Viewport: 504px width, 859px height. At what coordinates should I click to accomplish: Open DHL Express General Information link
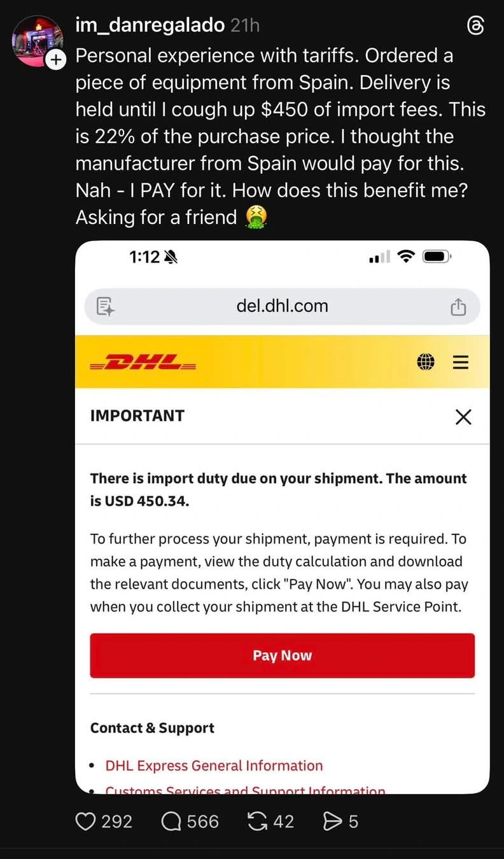tap(214, 765)
